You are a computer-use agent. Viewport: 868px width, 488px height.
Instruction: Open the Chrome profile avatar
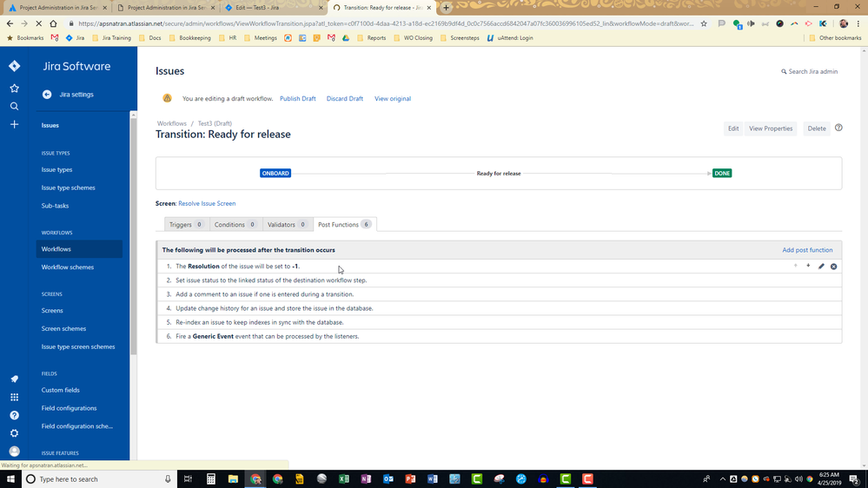click(844, 23)
